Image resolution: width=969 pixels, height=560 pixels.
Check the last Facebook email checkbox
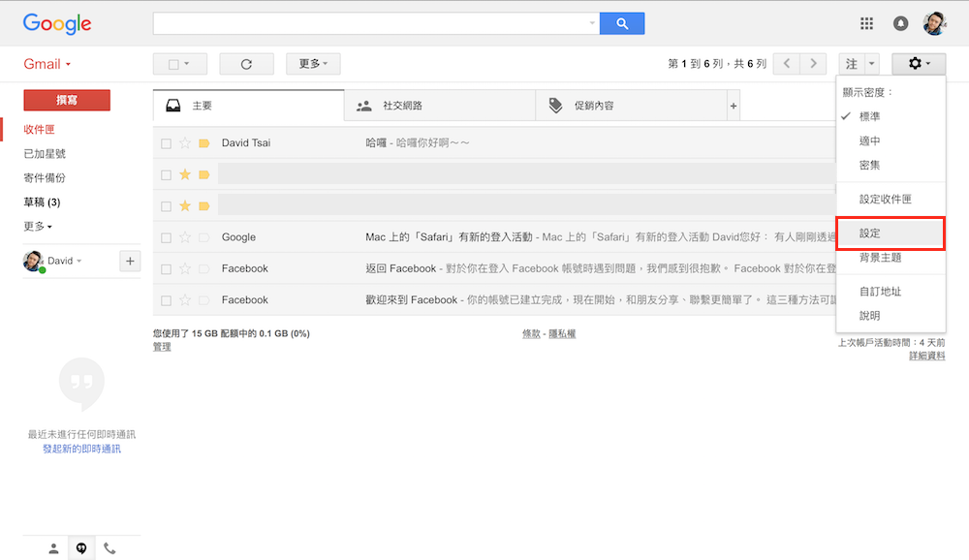(166, 300)
